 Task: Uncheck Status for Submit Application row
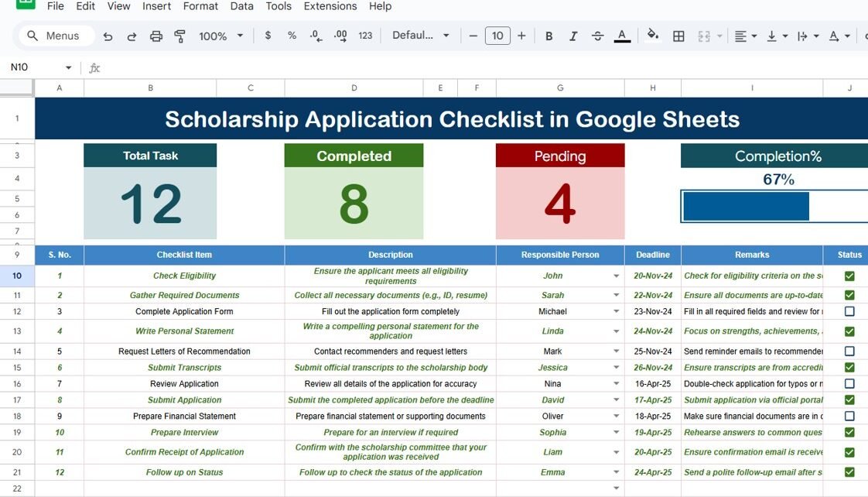[x=849, y=399]
